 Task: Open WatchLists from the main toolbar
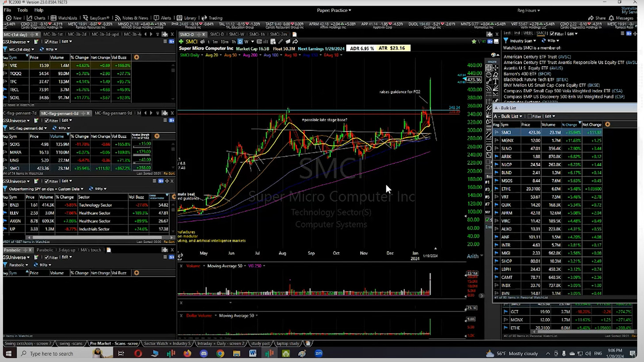[64, 18]
